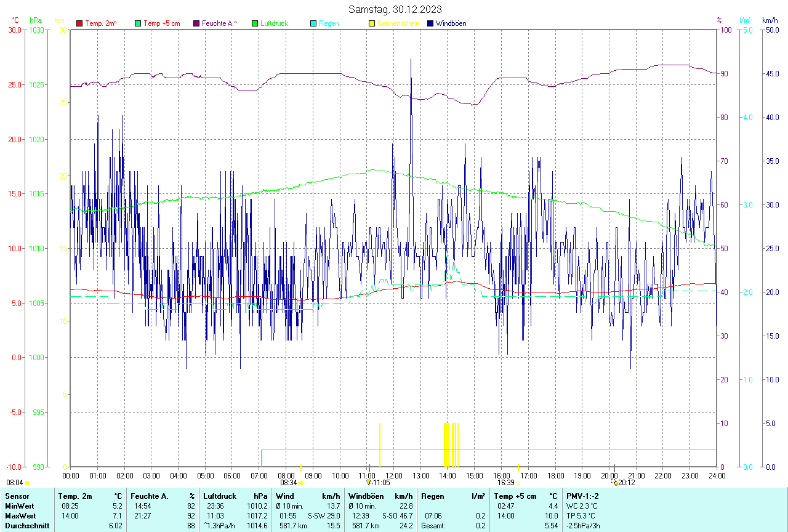Select the 'Feuchte A.*' legend label
This screenshot has height=532, width=788.
(219, 23)
